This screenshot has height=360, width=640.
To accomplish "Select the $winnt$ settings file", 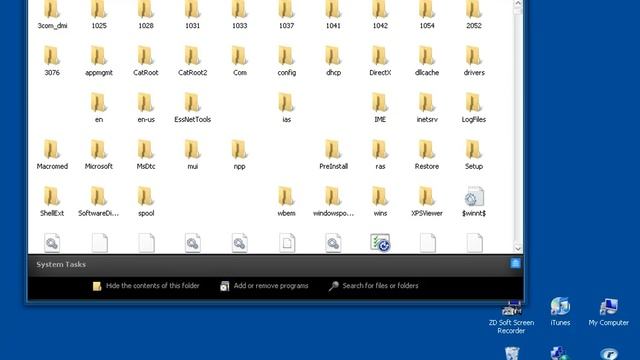I will point(473,202).
